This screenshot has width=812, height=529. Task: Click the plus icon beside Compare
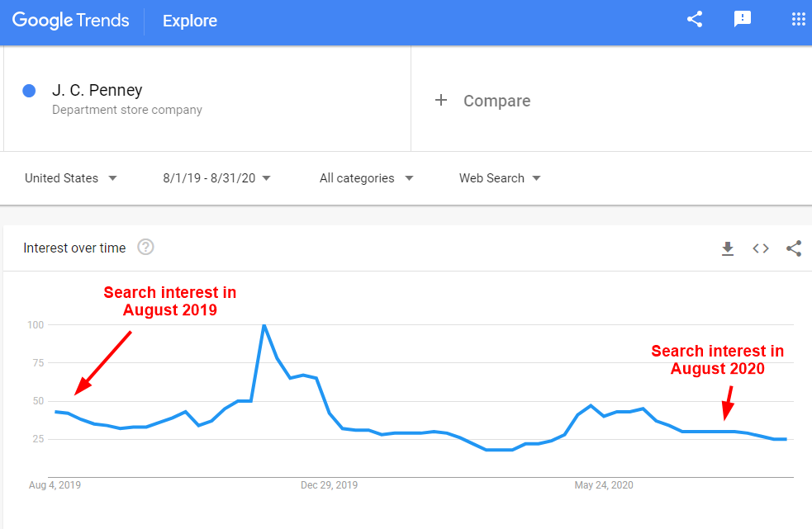tap(441, 100)
